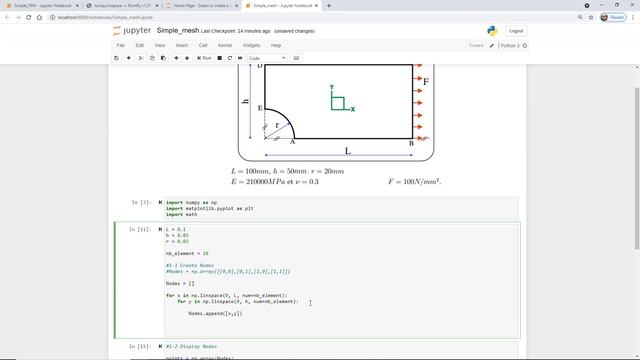
Task: Move selected cell up arrow
Action: (176, 58)
